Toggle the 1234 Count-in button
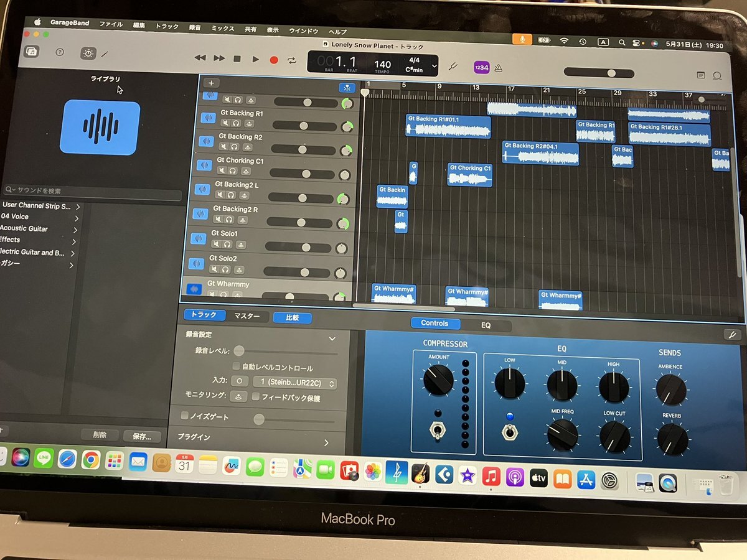This screenshot has height=560, width=747. pyautogui.click(x=481, y=67)
